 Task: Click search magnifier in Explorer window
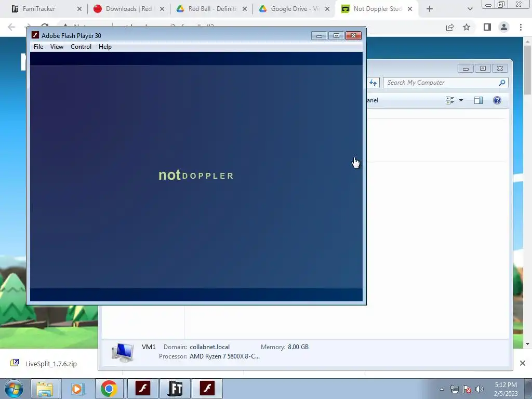502,83
